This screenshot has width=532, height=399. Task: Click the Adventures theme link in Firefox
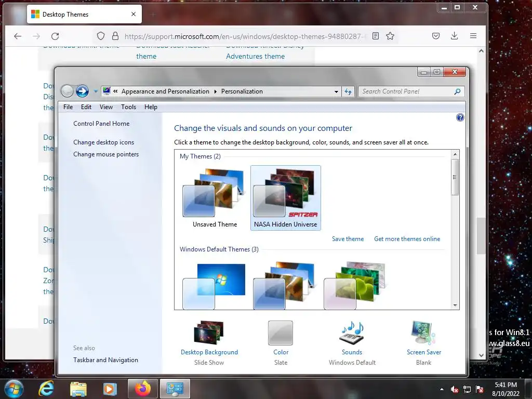(255, 56)
